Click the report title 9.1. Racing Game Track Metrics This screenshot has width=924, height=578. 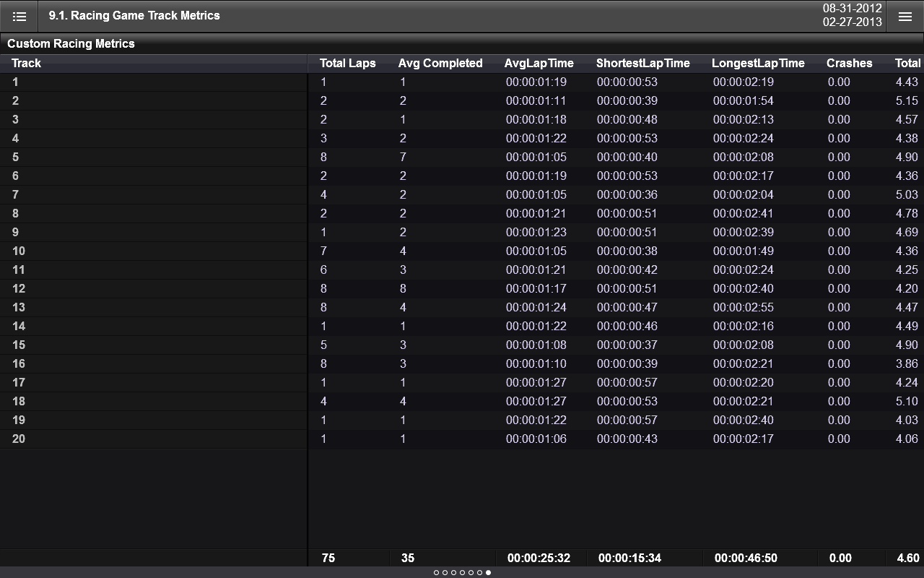tap(134, 15)
